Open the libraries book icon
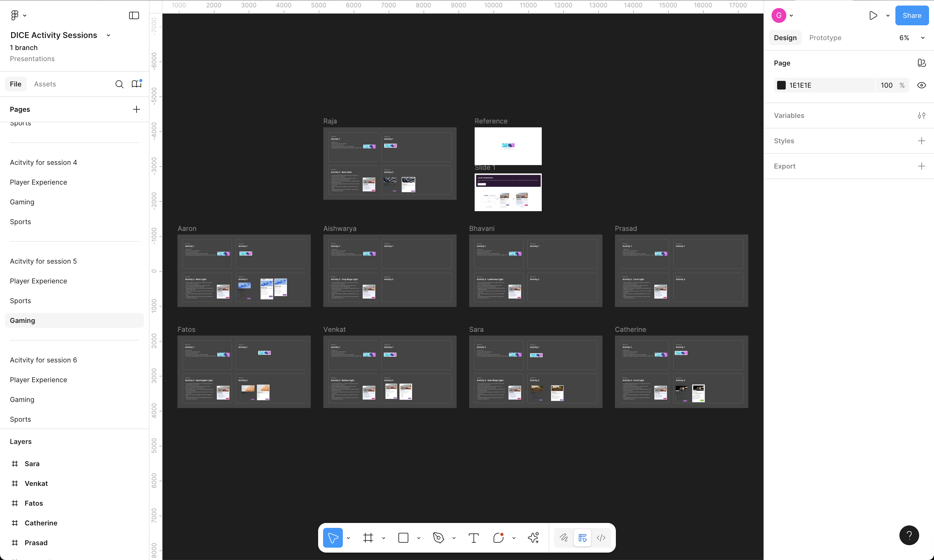 tap(136, 84)
